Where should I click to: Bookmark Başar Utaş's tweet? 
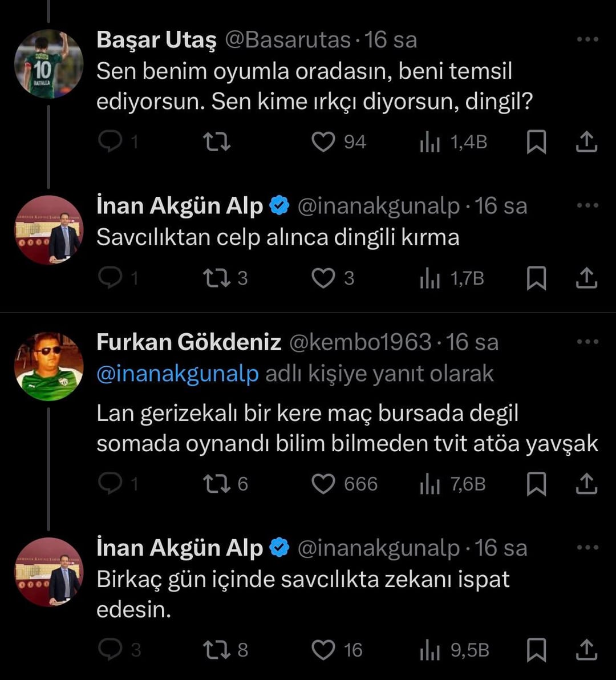point(536,142)
